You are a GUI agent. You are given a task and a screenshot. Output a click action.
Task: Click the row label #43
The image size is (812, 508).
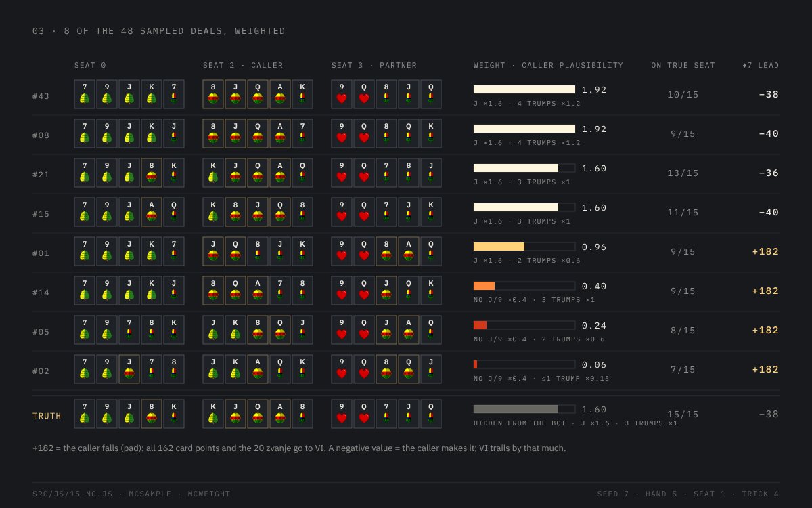coord(41,96)
